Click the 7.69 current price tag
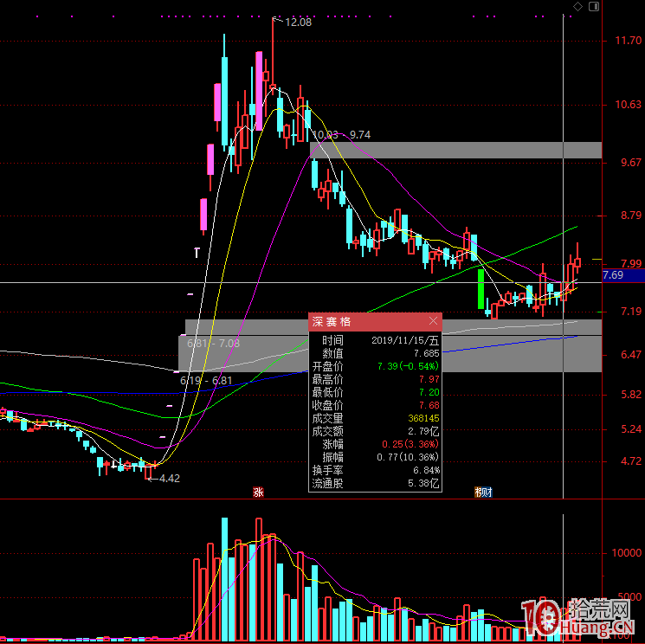 tap(623, 275)
